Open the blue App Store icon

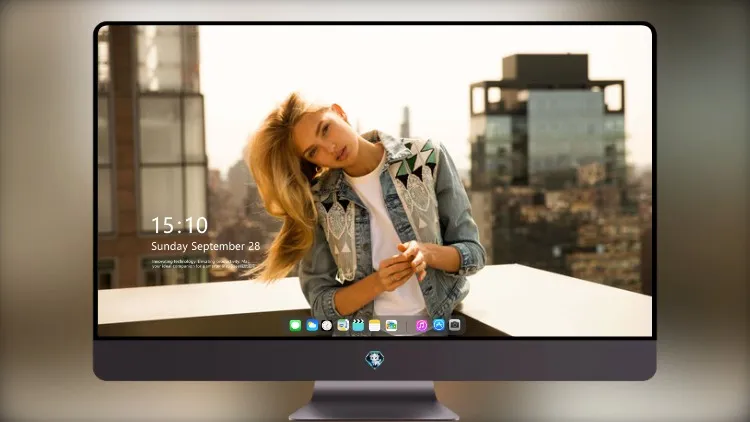[439, 325]
